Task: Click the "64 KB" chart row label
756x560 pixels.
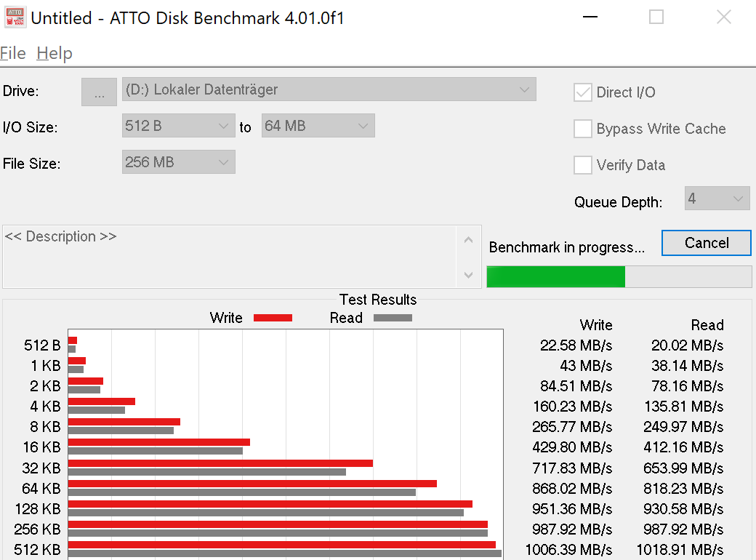Action: coord(41,489)
